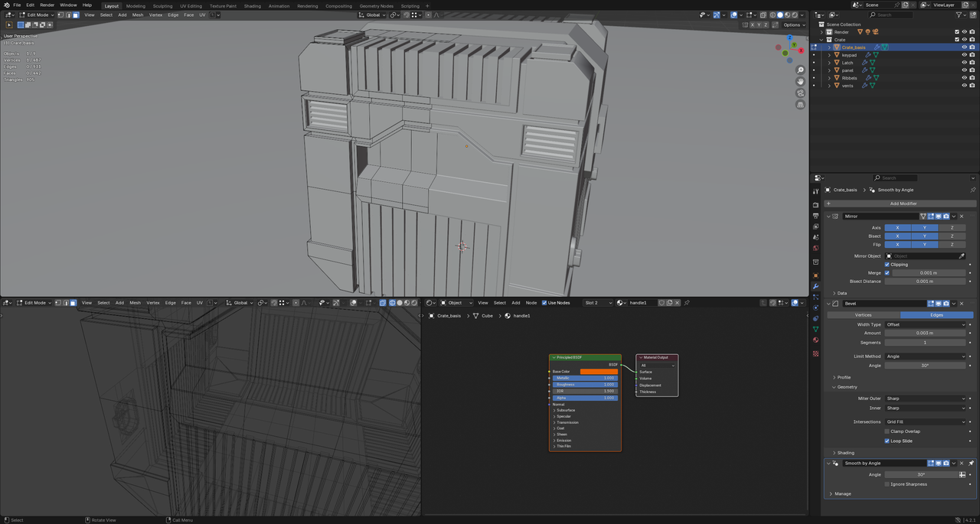Select wireframe viewport shading in the top viewport
The image size is (980, 524).
(772, 15)
